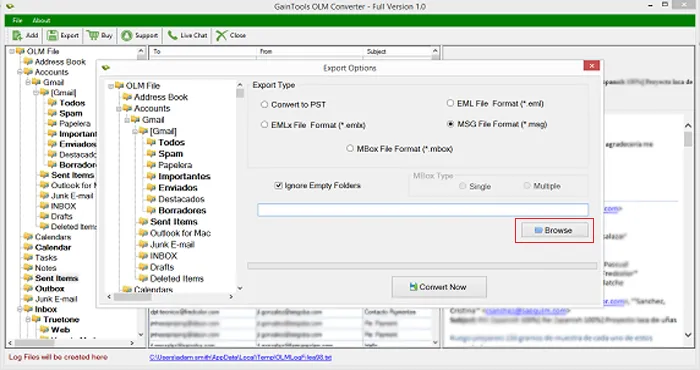Click the Spam folder icon in dialog tree
The height and width of the screenshot is (370, 700).
pyautogui.click(x=151, y=154)
